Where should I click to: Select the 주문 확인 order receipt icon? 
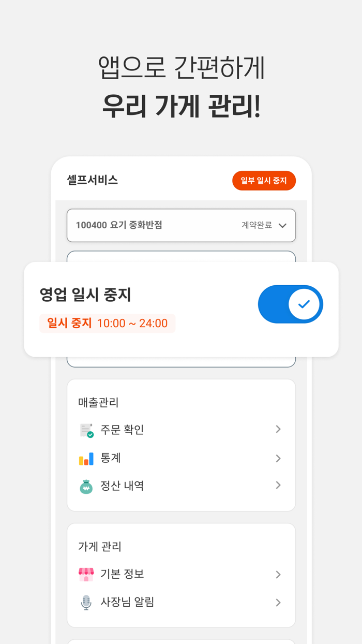click(86, 429)
